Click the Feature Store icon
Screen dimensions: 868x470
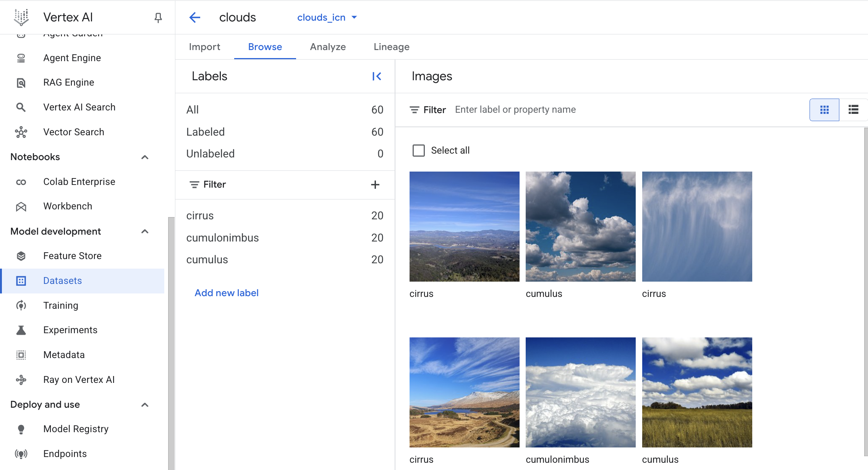(21, 256)
